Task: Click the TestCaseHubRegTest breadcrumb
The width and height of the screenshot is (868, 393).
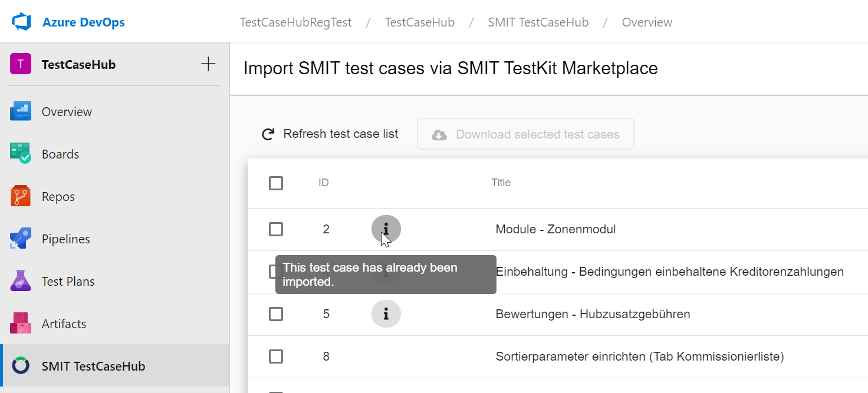Action: 295,22
